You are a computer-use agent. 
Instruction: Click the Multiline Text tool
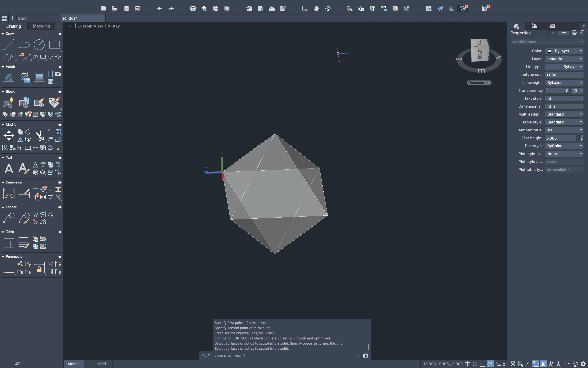[x=9, y=168]
